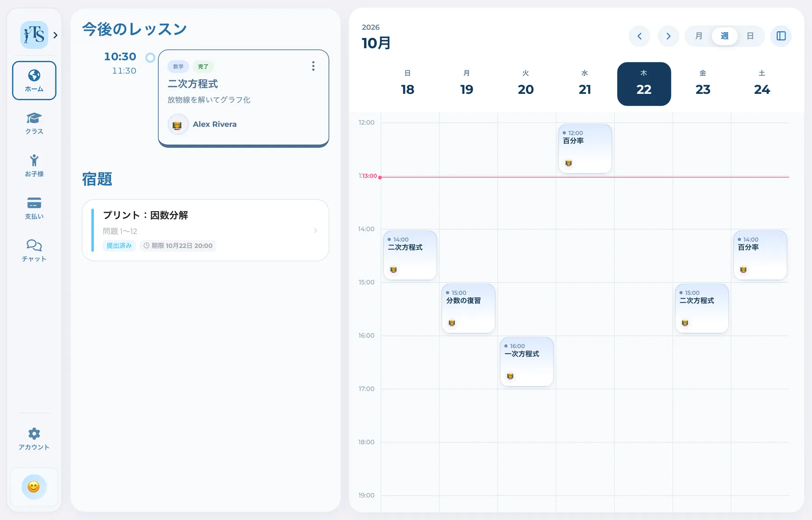Select Tuesday the 20th in the calendar

click(x=526, y=84)
